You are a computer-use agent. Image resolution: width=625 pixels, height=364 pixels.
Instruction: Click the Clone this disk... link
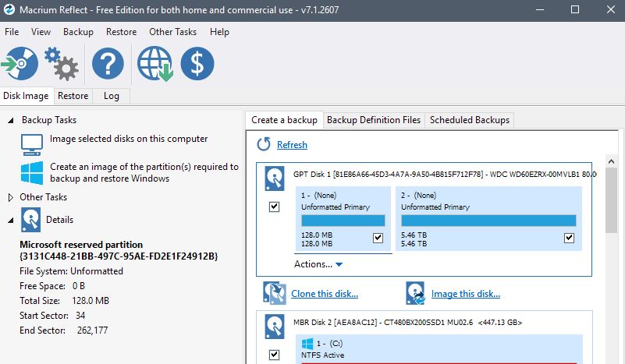pyautogui.click(x=325, y=294)
